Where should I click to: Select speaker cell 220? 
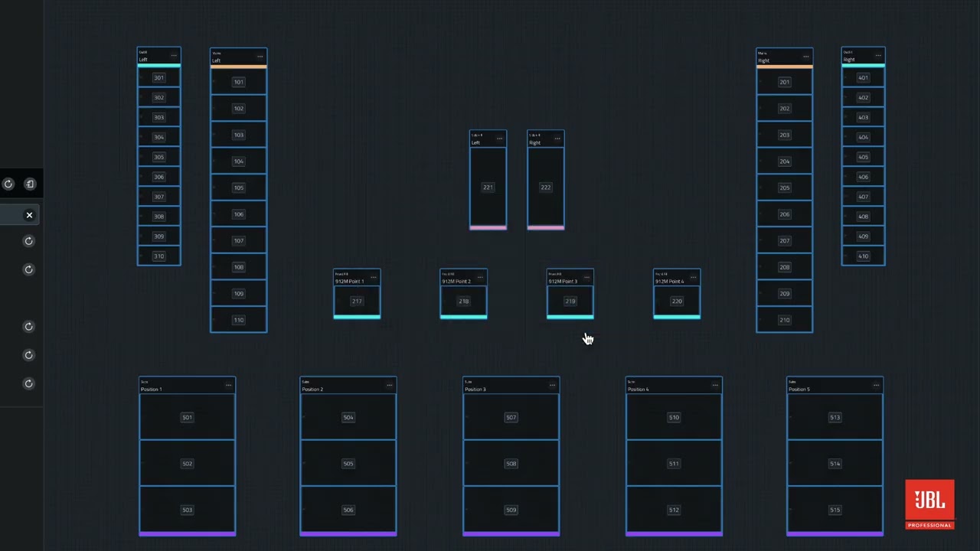[x=677, y=301]
